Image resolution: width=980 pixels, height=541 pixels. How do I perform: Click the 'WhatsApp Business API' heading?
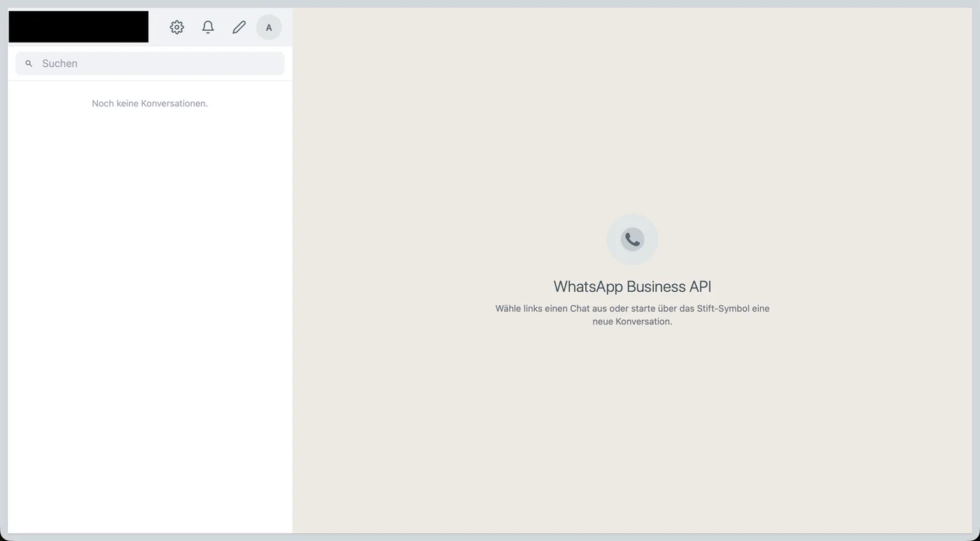click(x=632, y=286)
